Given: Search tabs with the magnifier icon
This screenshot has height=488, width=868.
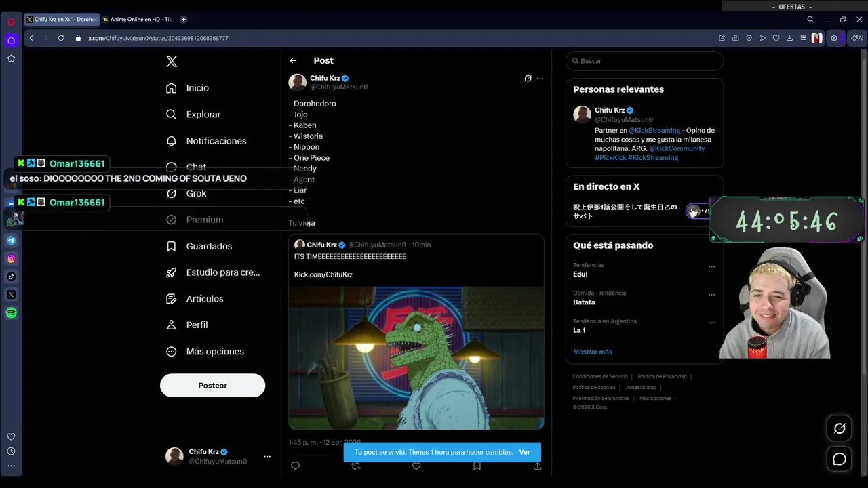Looking at the screenshot, I should tap(810, 20).
